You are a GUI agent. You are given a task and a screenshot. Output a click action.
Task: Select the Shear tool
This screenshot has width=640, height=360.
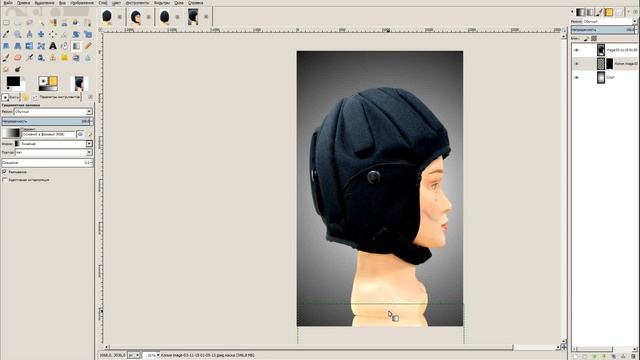(x=6, y=46)
